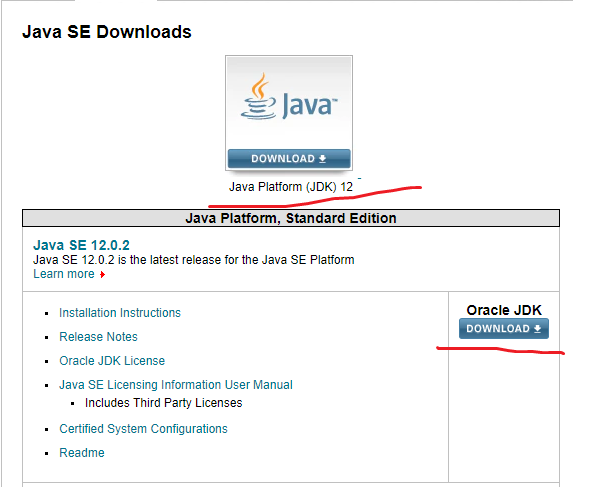
Task: Click the 'latest release for the Java SE Platform' sentence
Action: [x=193, y=260]
